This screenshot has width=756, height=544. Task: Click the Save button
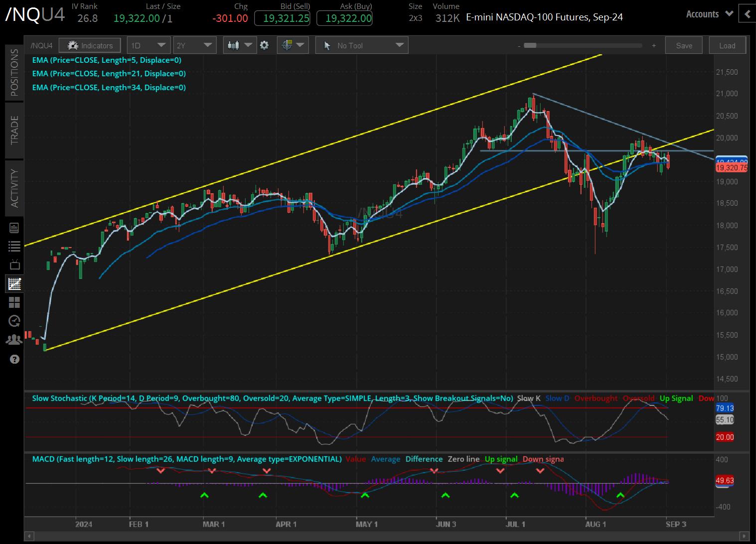pos(683,45)
